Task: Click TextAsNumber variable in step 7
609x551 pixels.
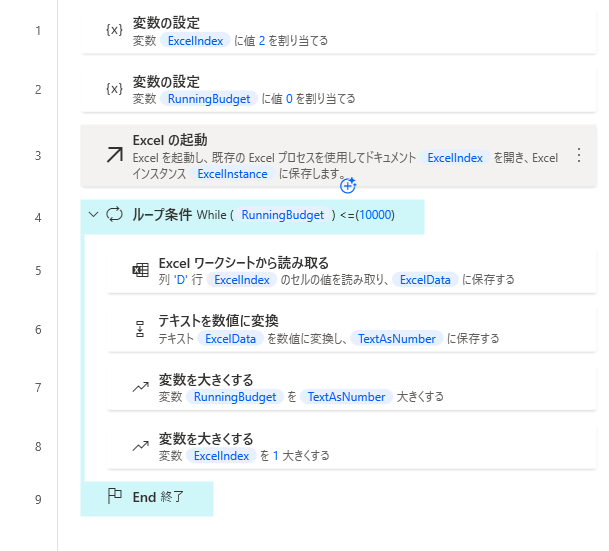Action: (346, 397)
